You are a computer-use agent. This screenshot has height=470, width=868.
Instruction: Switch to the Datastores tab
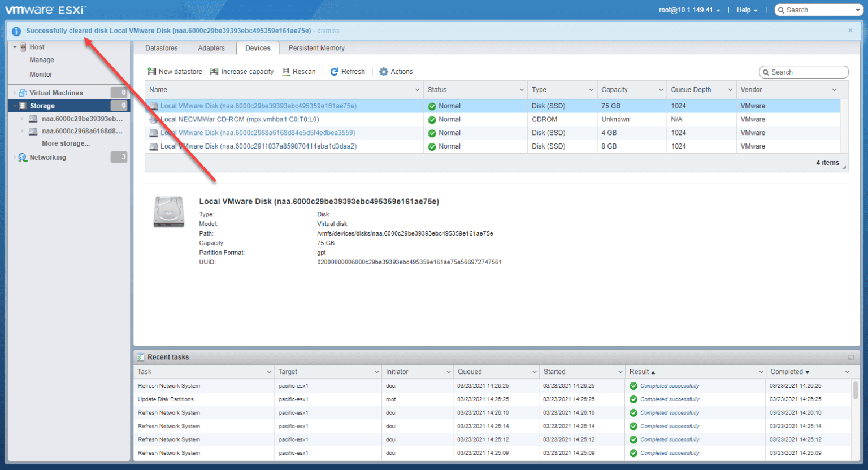[x=162, y=48]
